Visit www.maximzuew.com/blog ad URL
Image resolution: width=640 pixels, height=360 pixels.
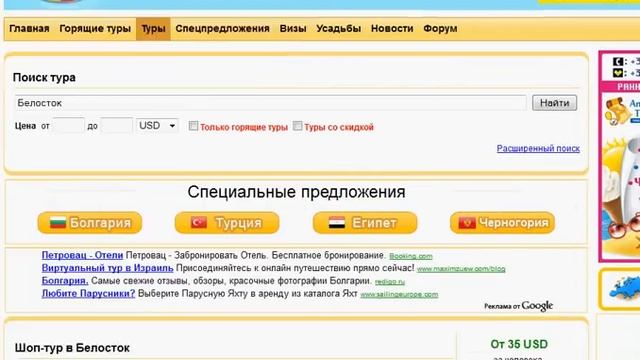(461, 269)
